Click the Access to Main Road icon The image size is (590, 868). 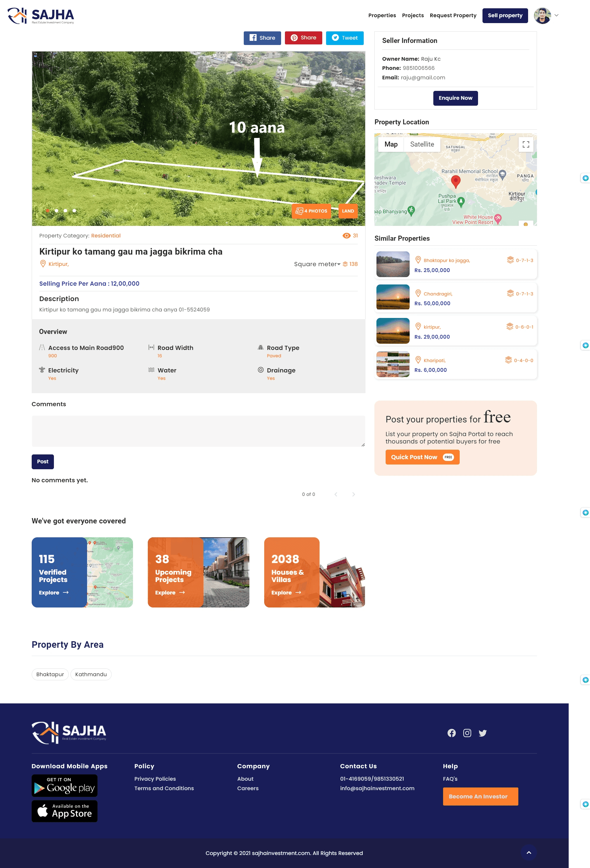[x=42, y=347]
